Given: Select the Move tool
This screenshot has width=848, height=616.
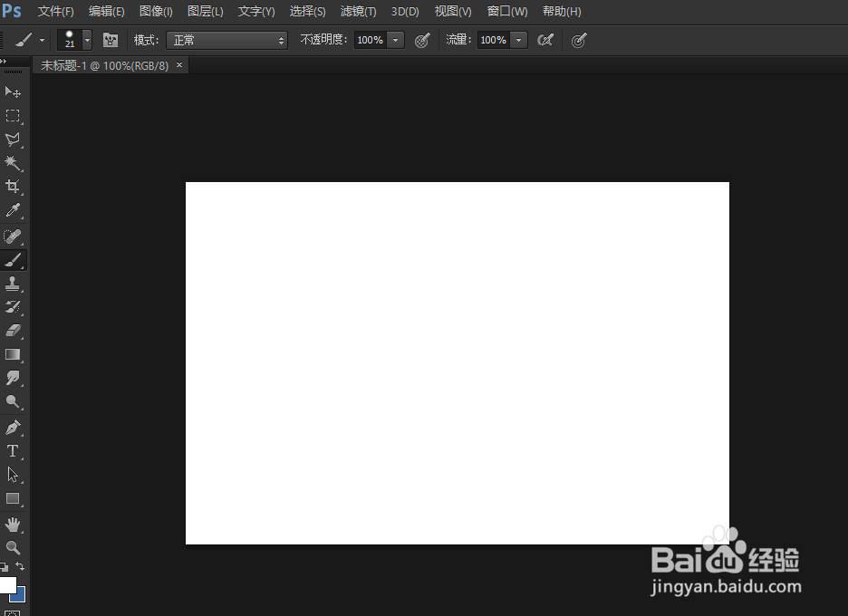Looking at the screenshot, I should pyautogui.click(x=13, y=91).
